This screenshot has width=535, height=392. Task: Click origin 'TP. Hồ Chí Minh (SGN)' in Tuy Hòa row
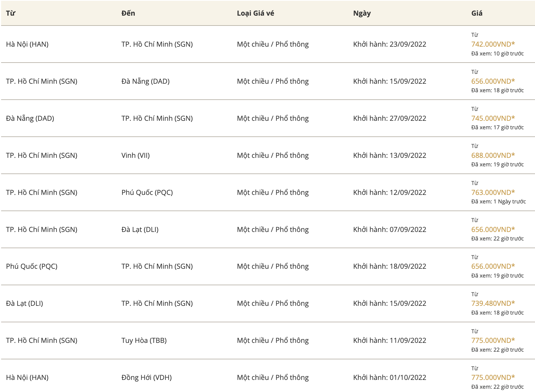(x=42, y=340)
